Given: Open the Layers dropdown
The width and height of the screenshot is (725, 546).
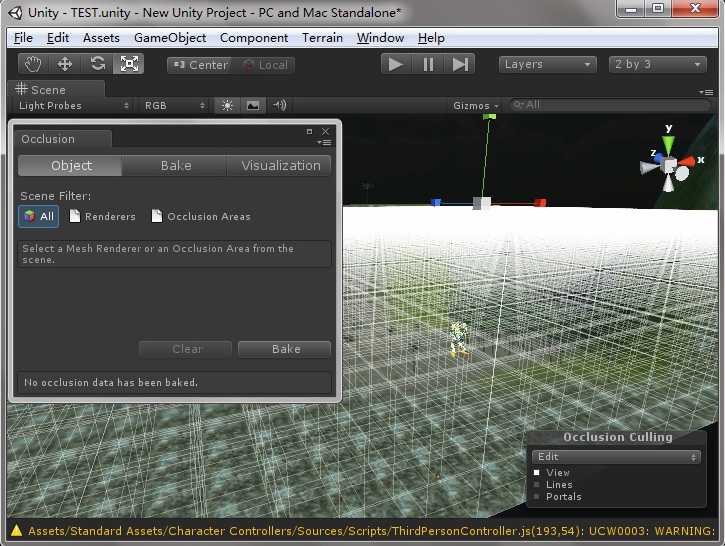Looking at the screenshot, I should click(547, 64).
